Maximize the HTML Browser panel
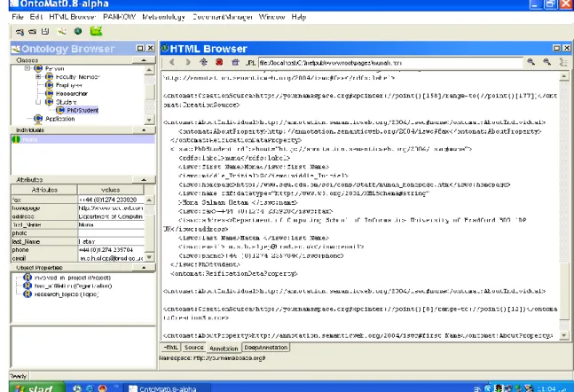Viewport: 574px width, 392px height. tap(556, 48)
